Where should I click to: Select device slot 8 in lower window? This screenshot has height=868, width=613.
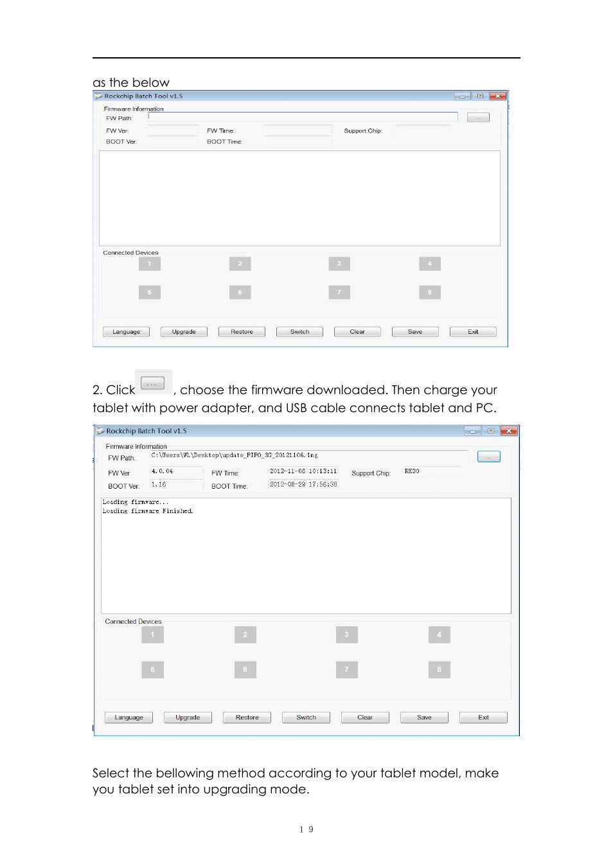(x=440, y=670)
